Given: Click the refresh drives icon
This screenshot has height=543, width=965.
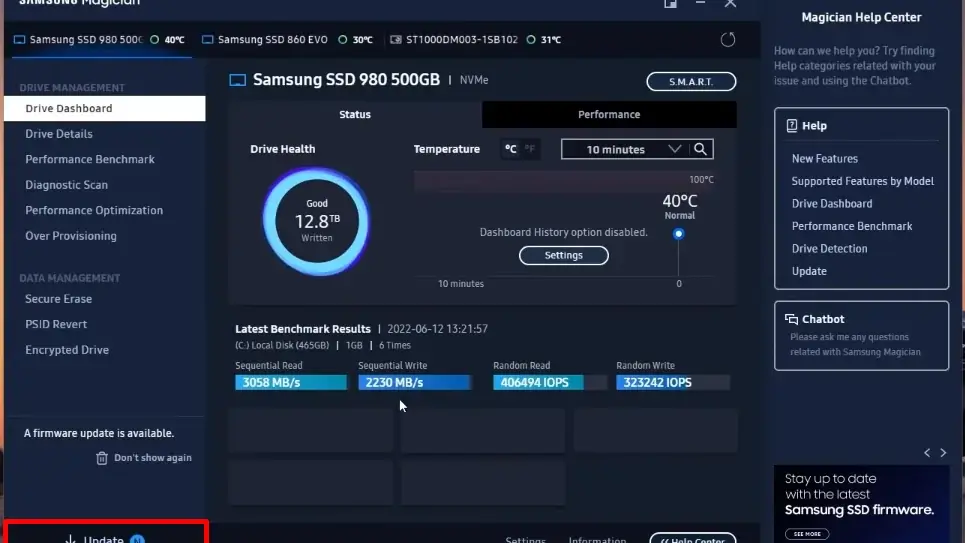Looking at the screenshot, I should 727,40.
